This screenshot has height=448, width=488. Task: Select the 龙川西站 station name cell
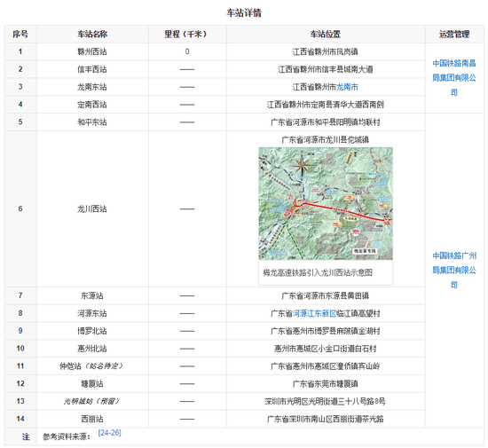pyautogui.click(x=92, y=208)
